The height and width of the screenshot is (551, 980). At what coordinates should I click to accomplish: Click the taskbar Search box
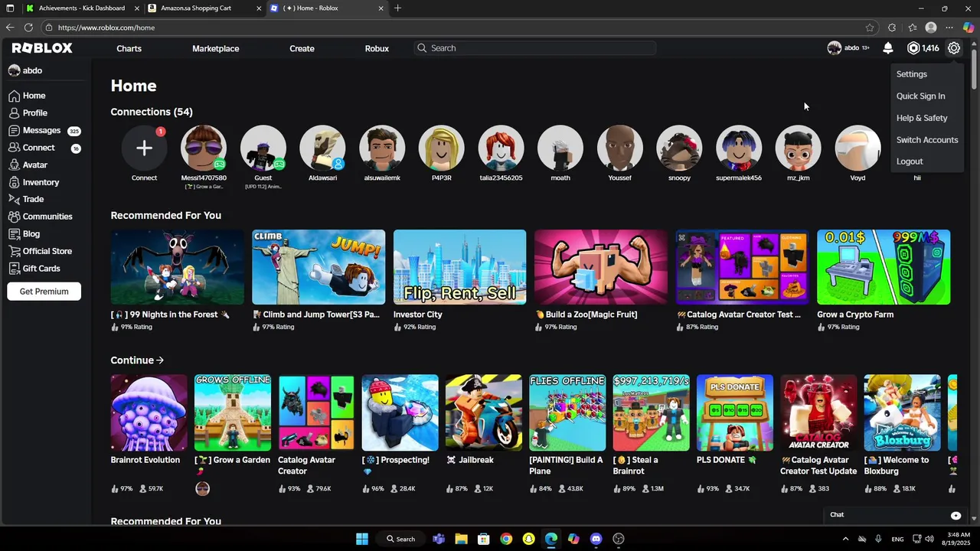click(x=400, y=539)
